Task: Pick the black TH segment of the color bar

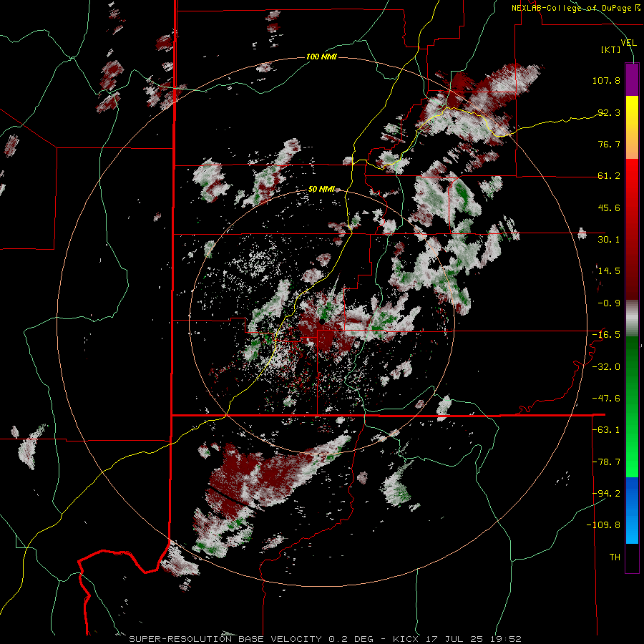Action: [x=632, y=557]
